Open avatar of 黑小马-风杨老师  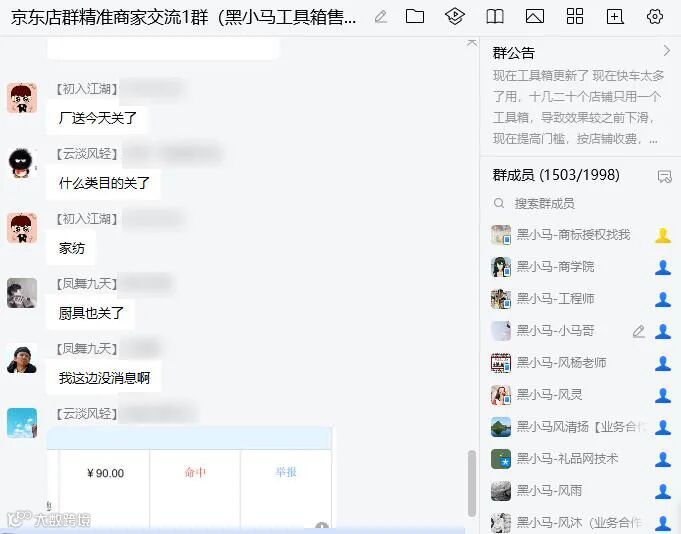tap(501, 363)
